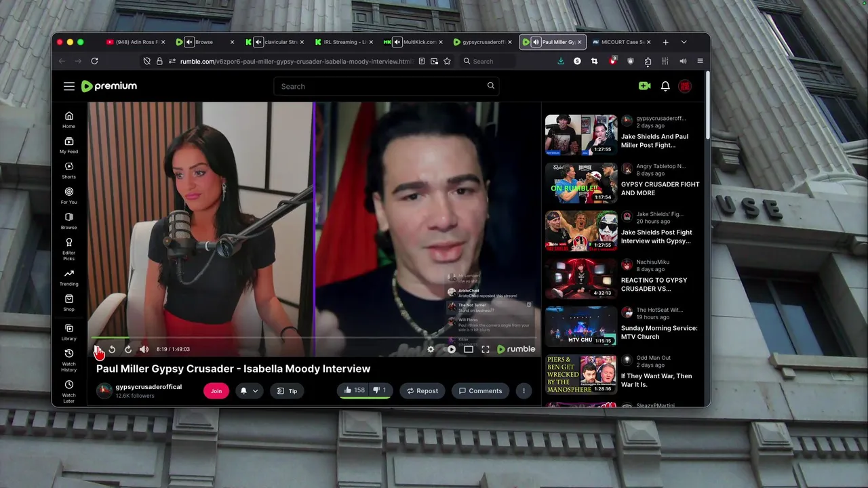Image resolution: width=868 pixels, height=488 pixels.
Task: Open Shop in the sidebar
Action: tap(69, 303)
